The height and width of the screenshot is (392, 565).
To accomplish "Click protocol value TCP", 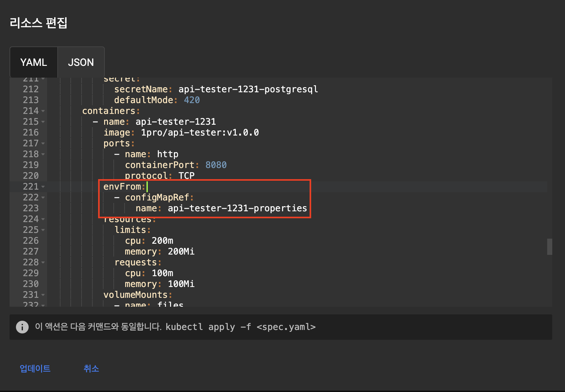I will click(186, 176).
